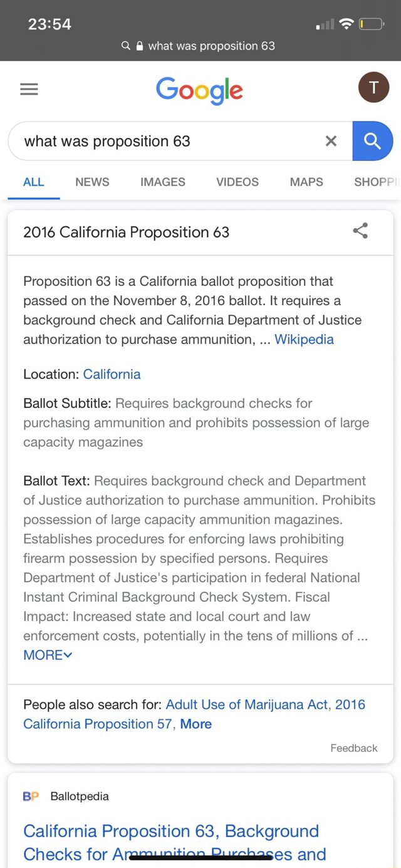Clear the search query with the X icon
Viewport: 401px width, 868px height.
pyautogui.click(x=331, y=141)
